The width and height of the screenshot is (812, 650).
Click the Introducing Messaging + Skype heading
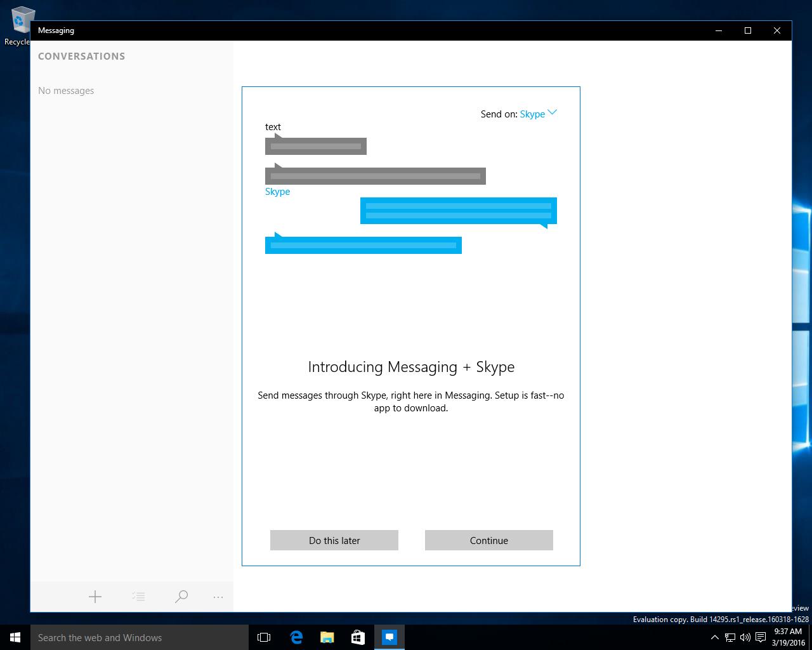(411, 367)
